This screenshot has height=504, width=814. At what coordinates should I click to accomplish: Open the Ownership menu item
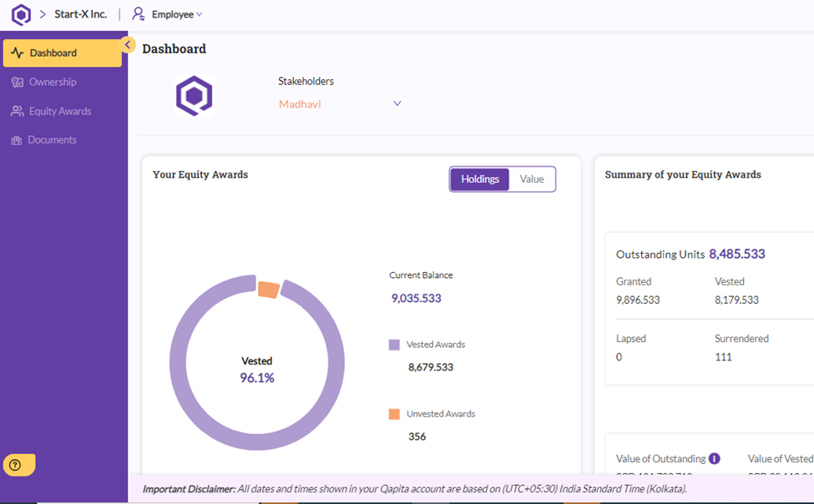point(53,83)
